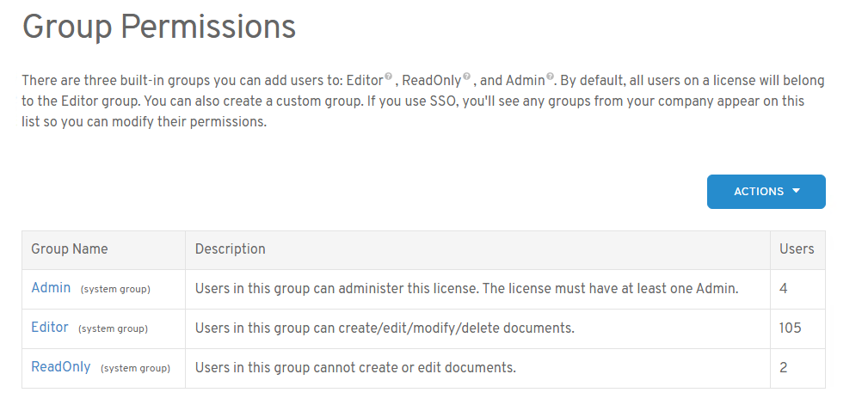Click the system group label beside Admin
The image size is (868, 411).
pos(115,289)
